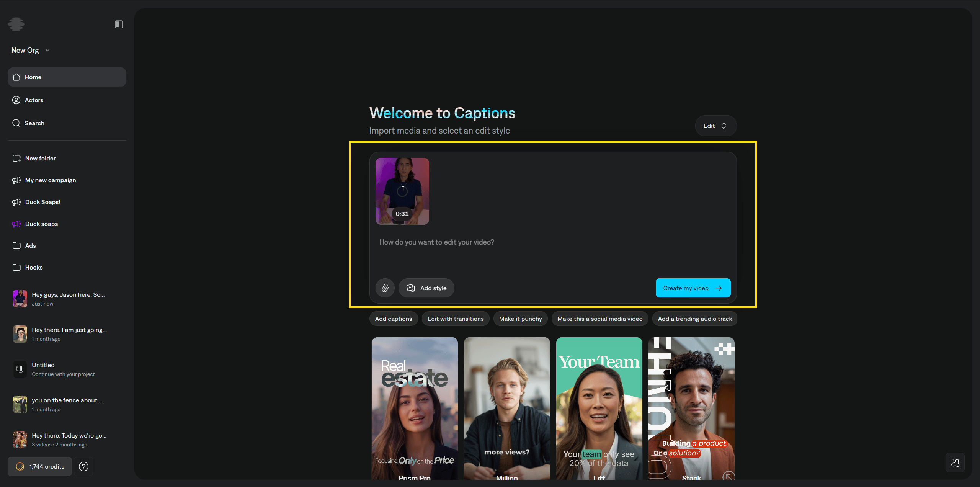Open the Actors section

coord(67,100)
